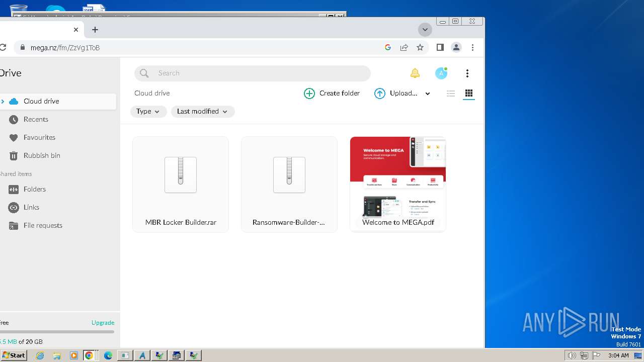Click the Recents clock icon
Viewport: 644px width, 362px height.
(14, 119)
